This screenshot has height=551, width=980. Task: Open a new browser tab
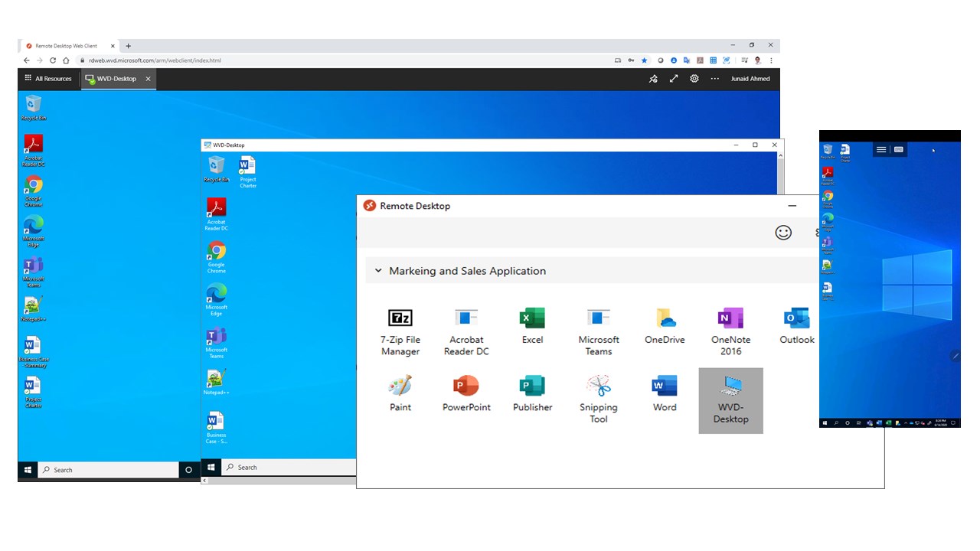click(x=128, y=46)
